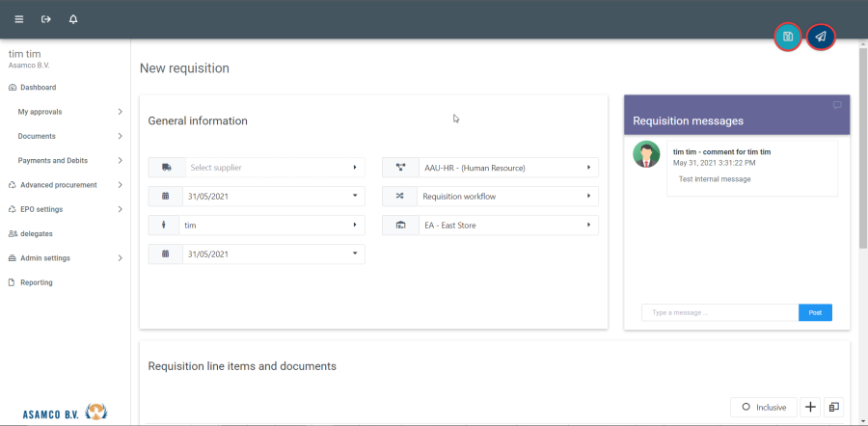The image size is (868, 426).
Task: Click the hamburger menu icon
Action: pos(19,19)
